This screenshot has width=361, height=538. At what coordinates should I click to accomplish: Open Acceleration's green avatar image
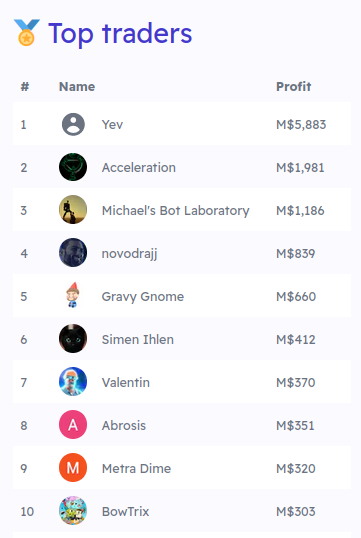point(73,167)
